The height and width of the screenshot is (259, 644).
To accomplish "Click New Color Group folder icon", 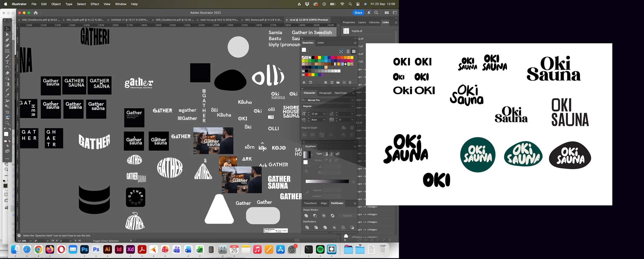I will (x=338, y=82).
